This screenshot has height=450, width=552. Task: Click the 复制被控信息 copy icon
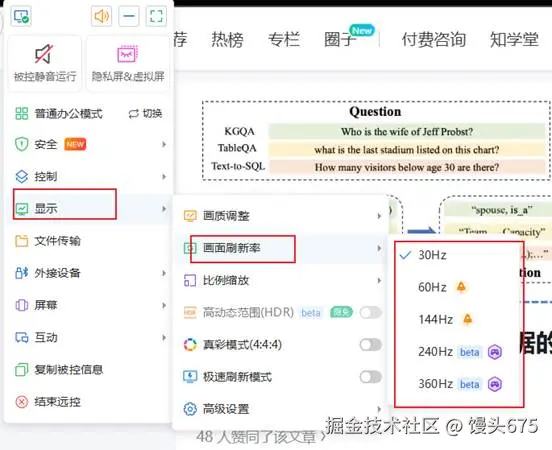21,370
